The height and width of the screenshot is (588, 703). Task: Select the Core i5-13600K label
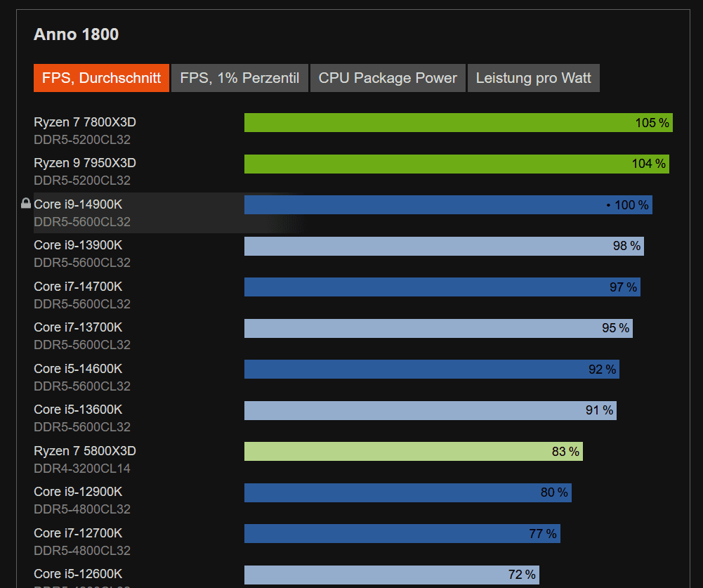tap(78, 409)
